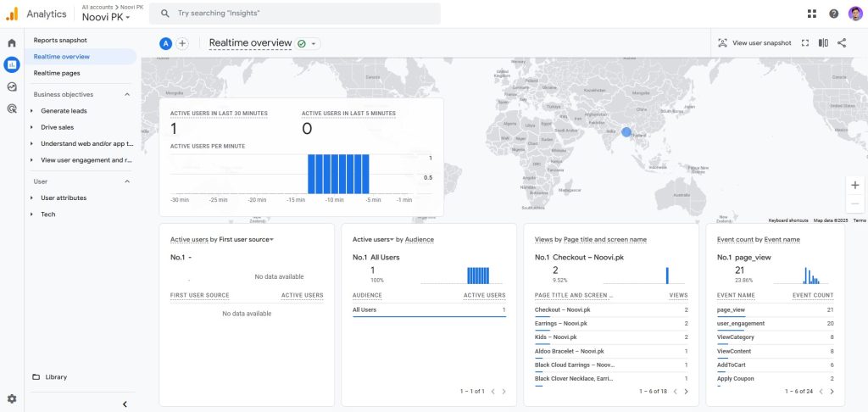Image resolution: width=868 pixels, height=412 pixels.
Task: Open Admin settings gear icon
Action: [x=12, y=398]
